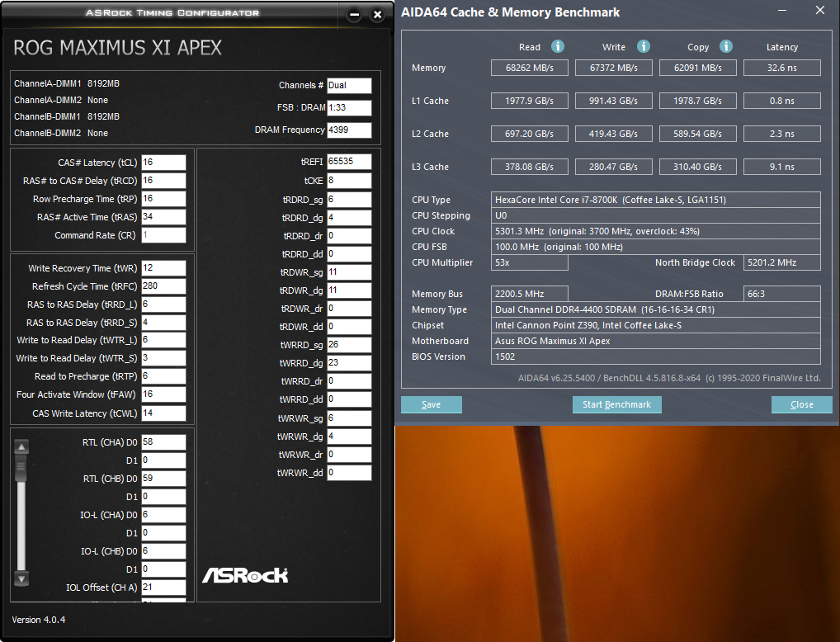Click the Write Recovery Time (tWR) field
This screenshot has height=642, width=840.
163,268
